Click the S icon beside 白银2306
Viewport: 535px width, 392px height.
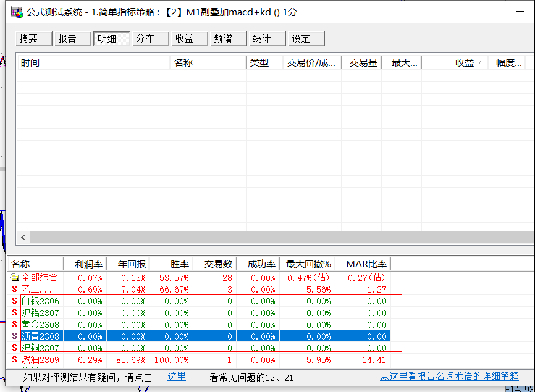click(14, 301)
